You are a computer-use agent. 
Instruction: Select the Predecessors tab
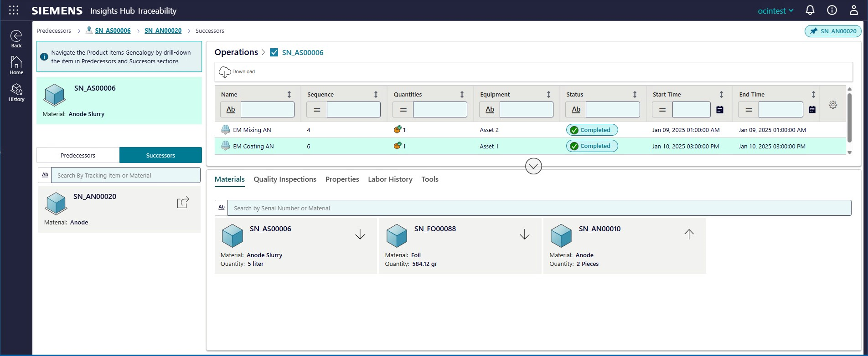(x=78, y=155)
